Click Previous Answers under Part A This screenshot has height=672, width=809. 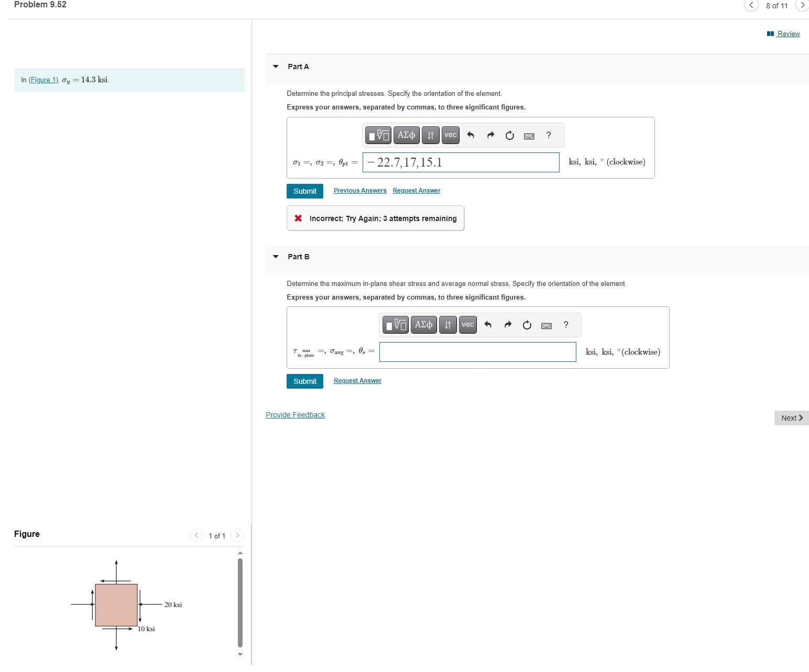pyautogui.click(x=359, y=190)
